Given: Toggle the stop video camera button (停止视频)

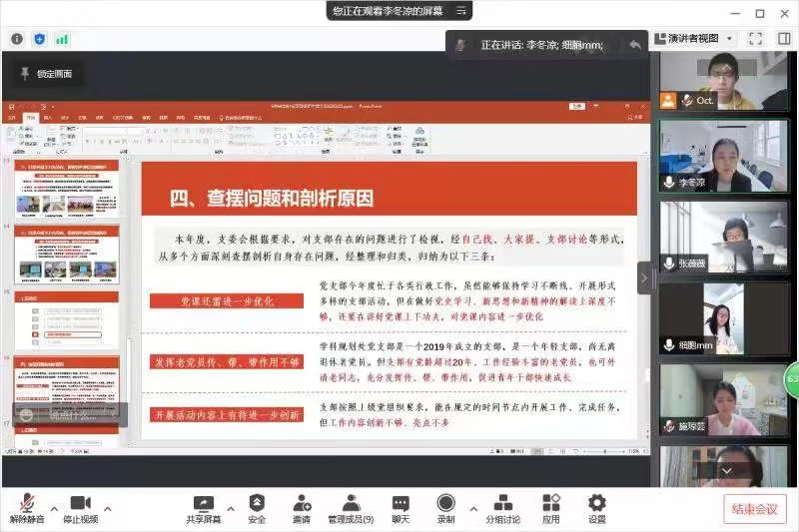Looking at the screenshot, I should [x=81, y=504].
